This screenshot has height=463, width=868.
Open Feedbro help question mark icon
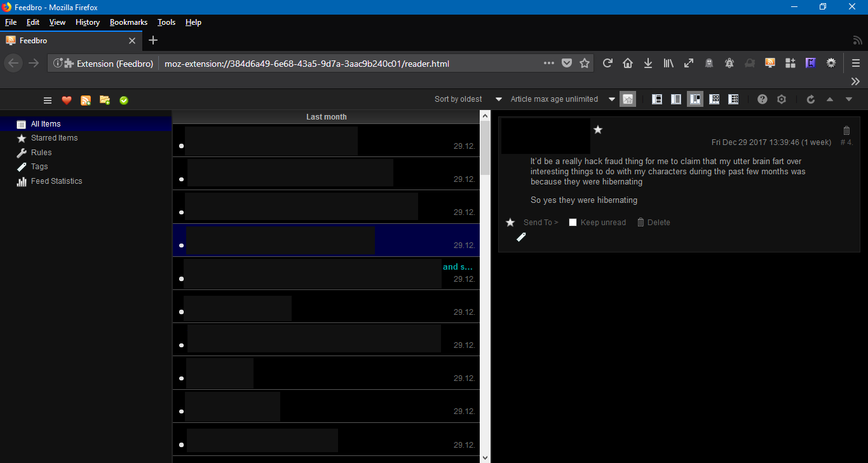pyautogui.click(x=763, y=99)
